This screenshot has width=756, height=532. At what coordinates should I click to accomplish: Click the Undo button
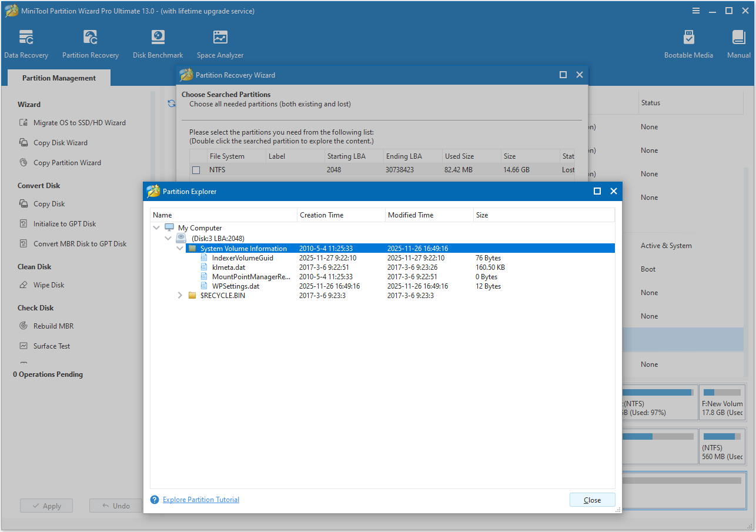(116, 506)
